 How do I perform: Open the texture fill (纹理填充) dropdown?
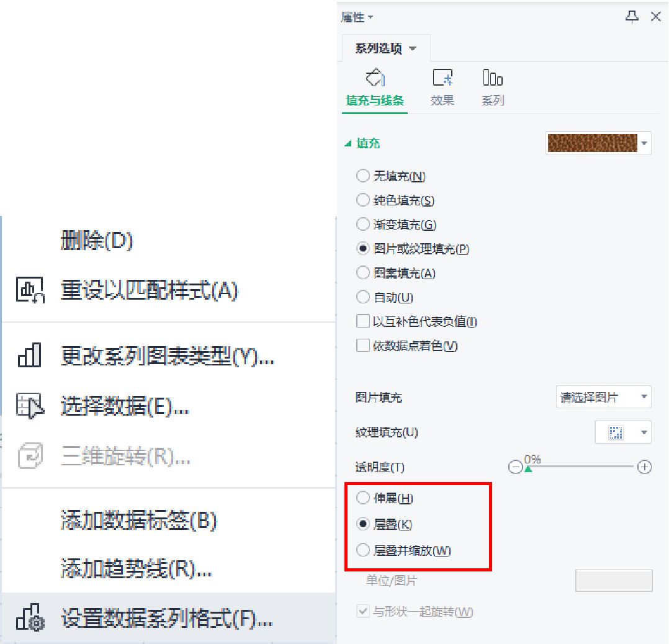click(x=623, y=432)
